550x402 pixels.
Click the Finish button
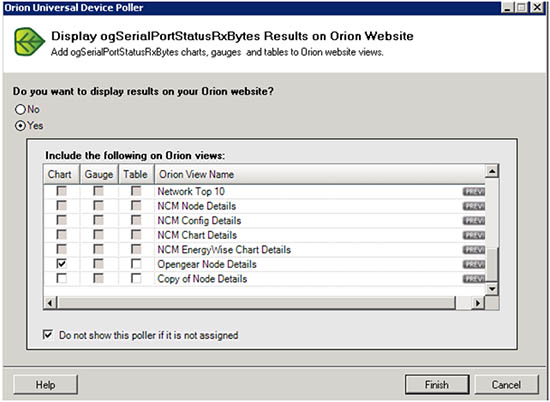(437, 385)
